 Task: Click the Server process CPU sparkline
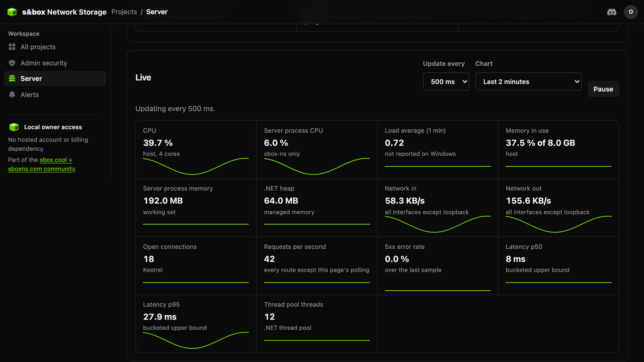[x=317, y=166]
